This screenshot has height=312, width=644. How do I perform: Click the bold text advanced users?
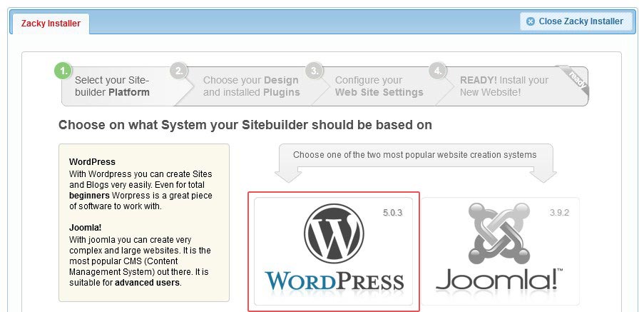tap(147, 283)
